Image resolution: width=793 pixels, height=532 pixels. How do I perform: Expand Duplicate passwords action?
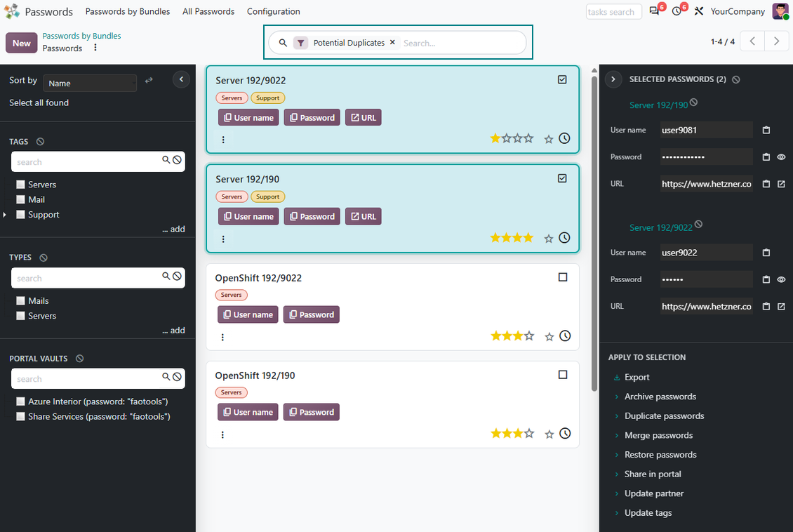(664, 415)
